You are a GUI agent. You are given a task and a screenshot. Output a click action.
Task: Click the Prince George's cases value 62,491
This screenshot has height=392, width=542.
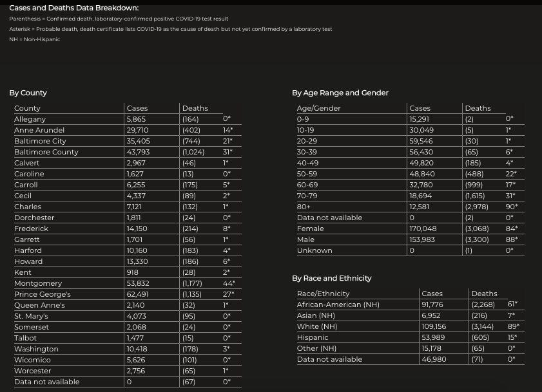(138, 294)
